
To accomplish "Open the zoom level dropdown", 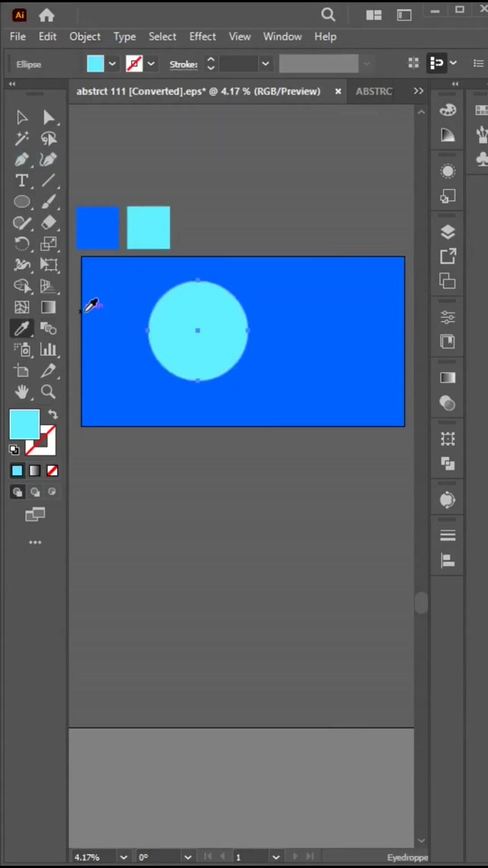I will pyautogui.click(x=124, y=857).
